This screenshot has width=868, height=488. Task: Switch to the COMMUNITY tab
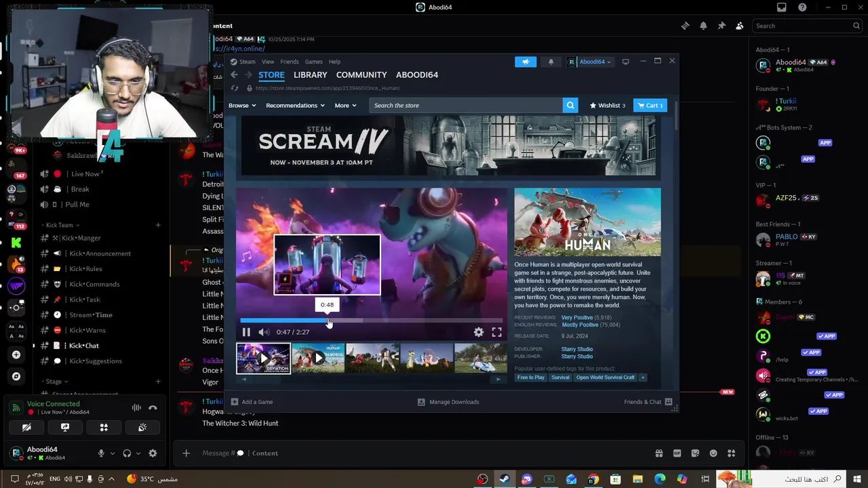[361, 75]
